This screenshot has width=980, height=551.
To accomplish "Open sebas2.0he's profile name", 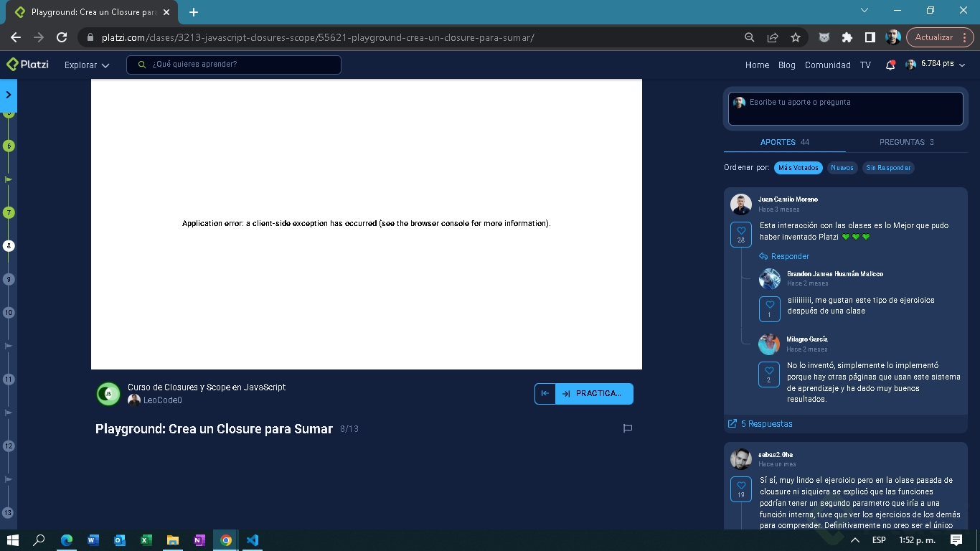I will (776, 455).
